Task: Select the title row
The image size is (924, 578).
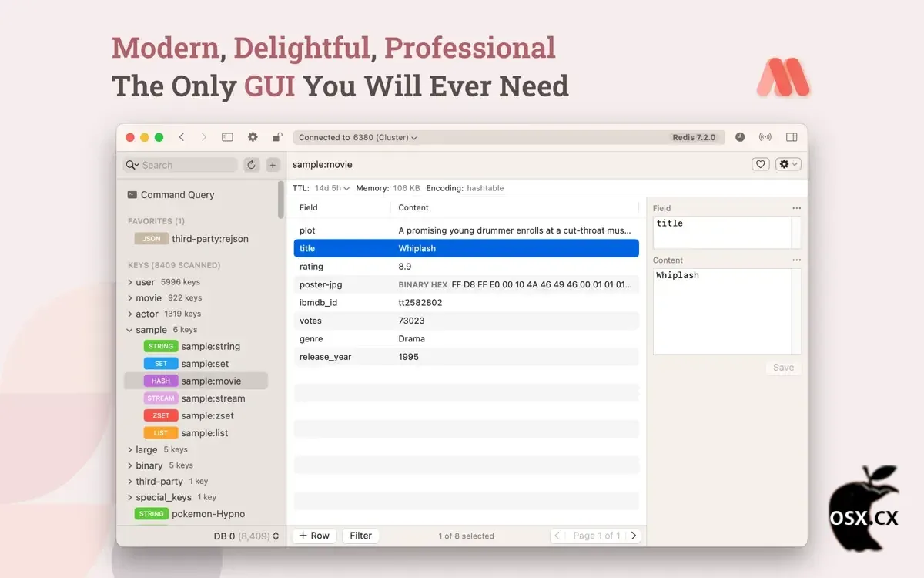Action: (x=467, y=248)
